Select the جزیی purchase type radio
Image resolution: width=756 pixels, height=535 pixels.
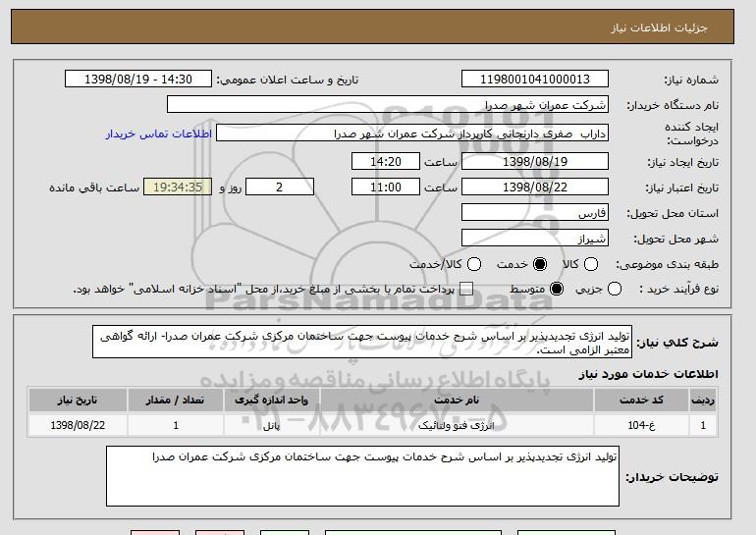(615, 290)
